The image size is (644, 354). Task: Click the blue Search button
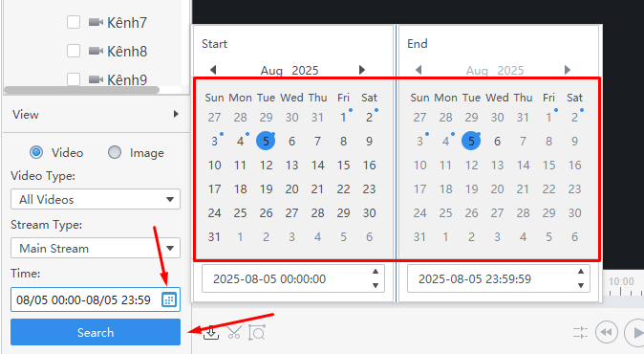coord(96,332)
